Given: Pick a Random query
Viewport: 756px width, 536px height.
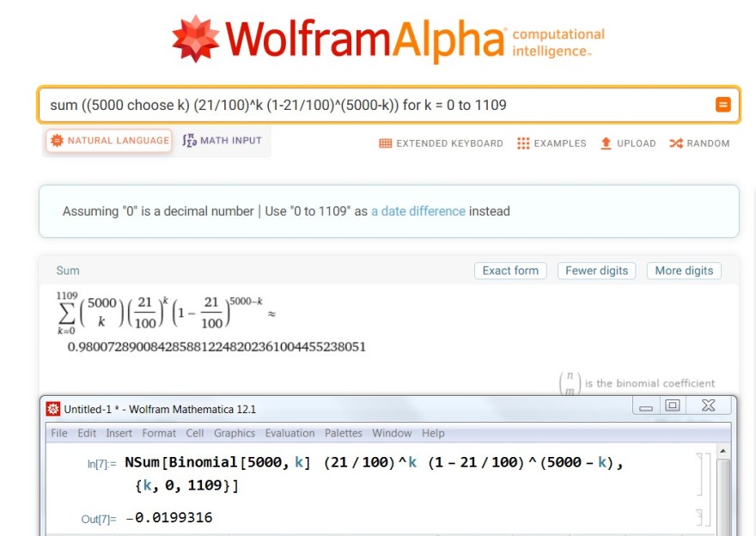Looking at the screenshot, I should point(699,143).
